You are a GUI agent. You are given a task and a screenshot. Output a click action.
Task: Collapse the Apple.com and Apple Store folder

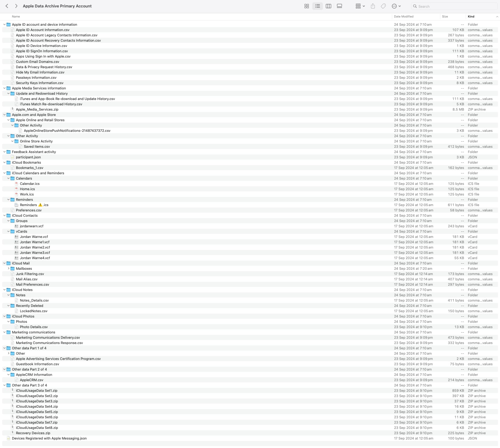pyautogui.click(x=4, y=115)
